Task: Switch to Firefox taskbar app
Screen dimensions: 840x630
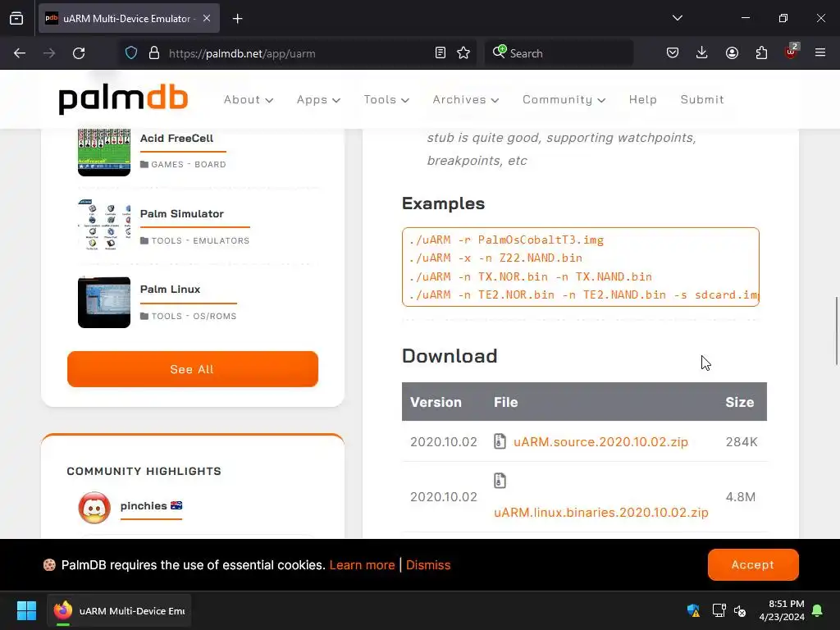Action: point(120,610)
